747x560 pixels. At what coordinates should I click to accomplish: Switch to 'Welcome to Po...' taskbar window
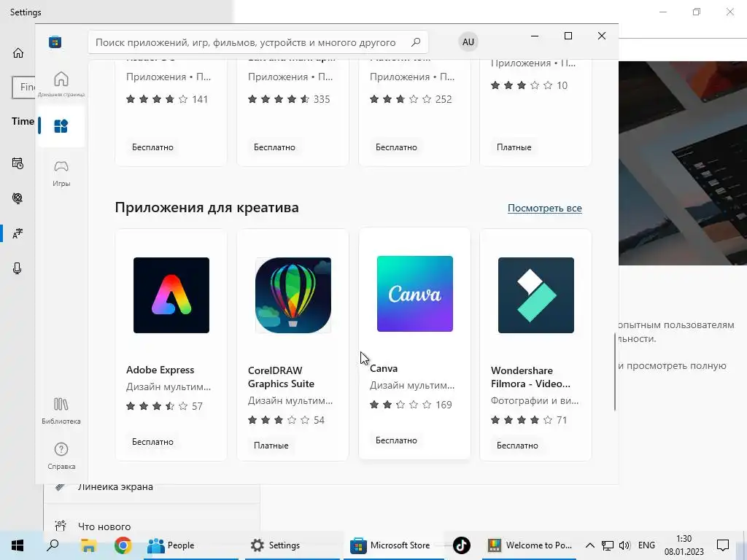click(x=530, y=545)
